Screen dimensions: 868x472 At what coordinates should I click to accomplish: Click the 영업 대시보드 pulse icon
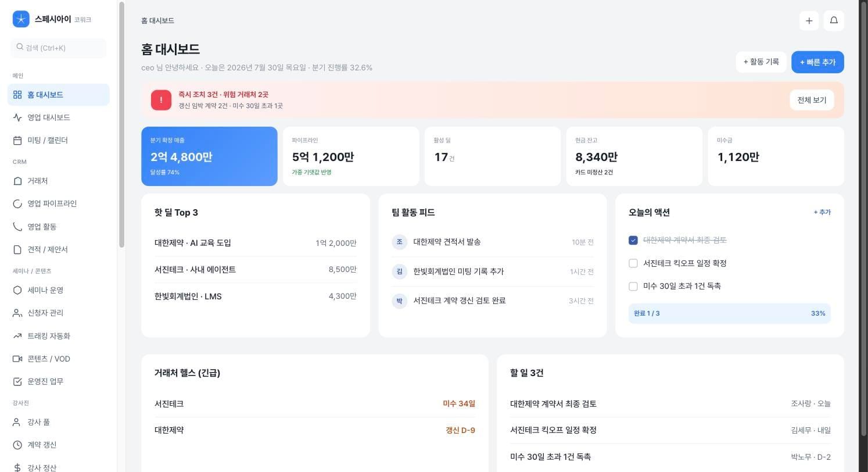pyautogui.click(x=17, y=117)
